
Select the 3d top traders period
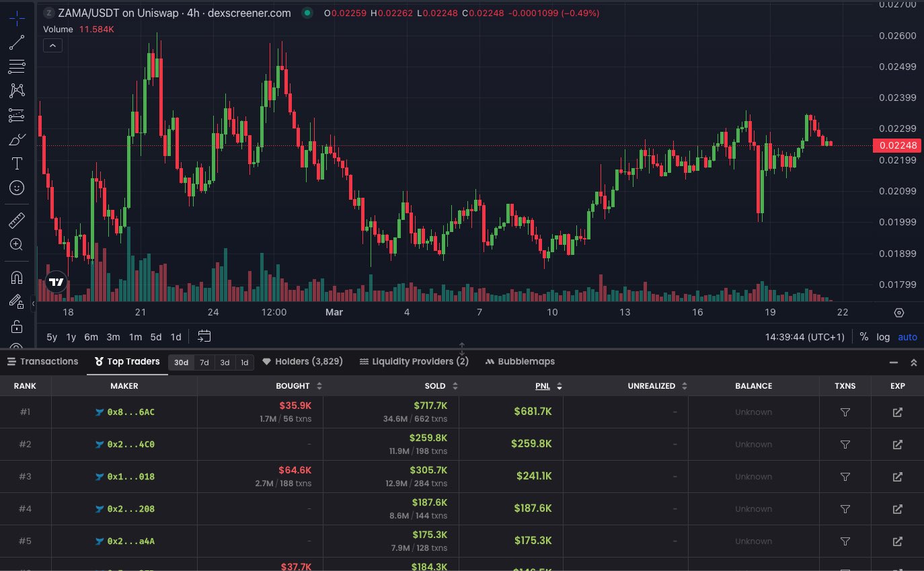click(x=225, y=363)
